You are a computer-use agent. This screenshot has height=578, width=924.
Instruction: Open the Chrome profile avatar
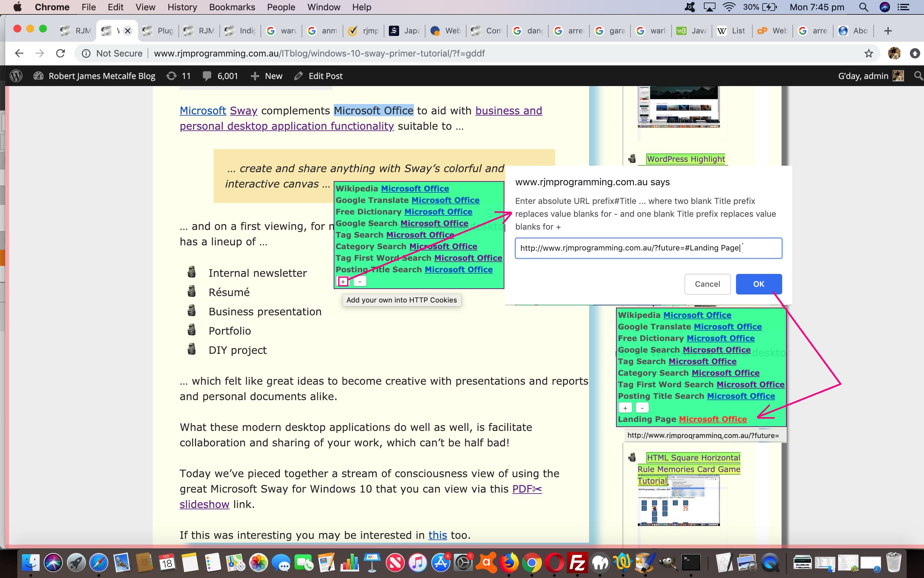[894, 53]
